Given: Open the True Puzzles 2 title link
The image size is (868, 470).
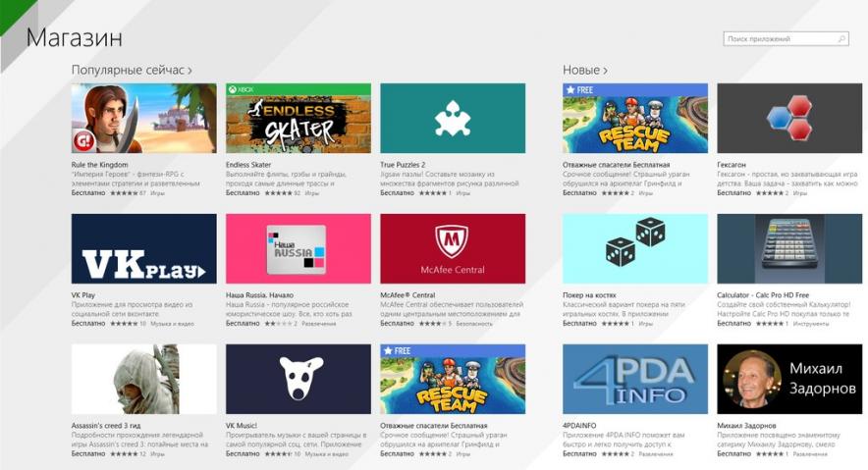Looking at the screenshot, I should (403, 165).
